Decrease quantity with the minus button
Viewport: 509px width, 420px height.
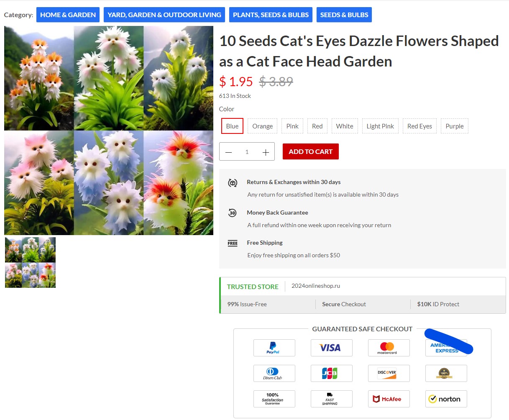(228, 152)
